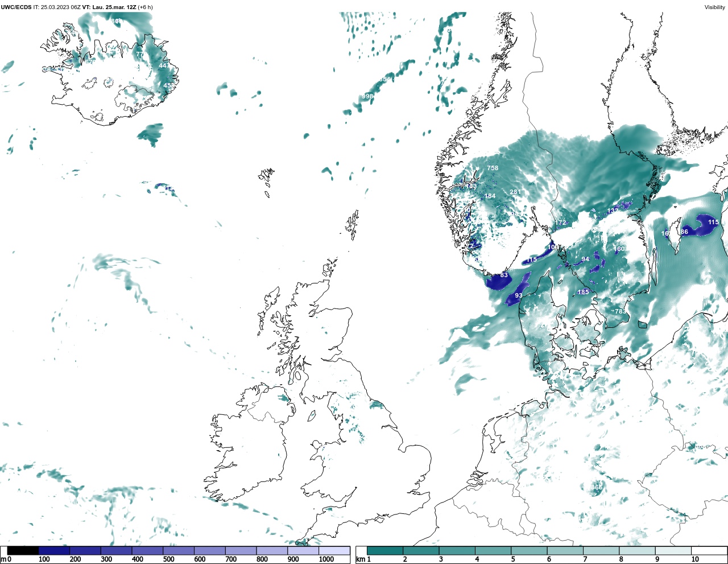This screenshot has height=564, width=728.
Task: Pick the 6–7 km legend swatch
Action: click(565, 550)
